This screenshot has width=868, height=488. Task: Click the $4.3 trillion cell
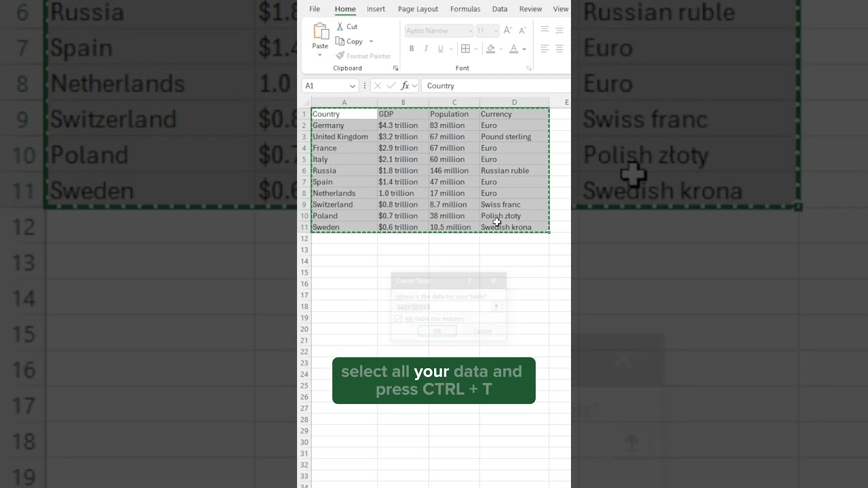click(403, 125)
